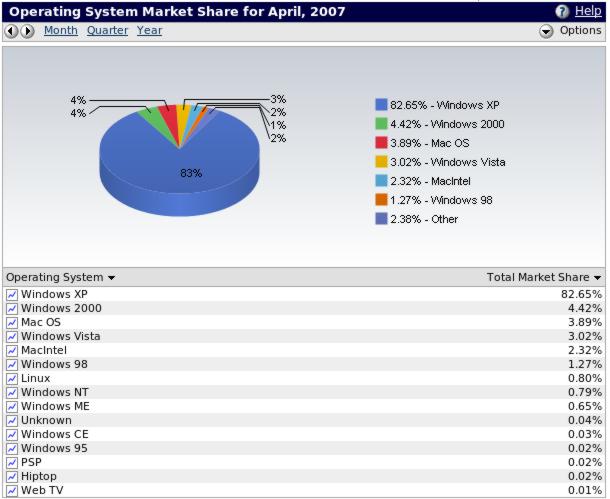Click the trend chart icon for Hiptop
This screenshot has width=610, height=499.
[12, 477]
